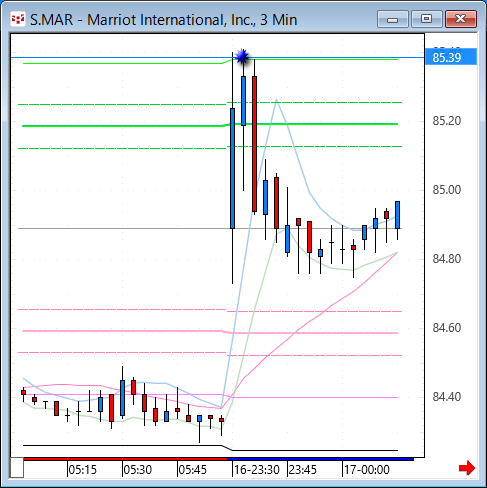Click the blue session bar above the time axis

click(320, 459)
